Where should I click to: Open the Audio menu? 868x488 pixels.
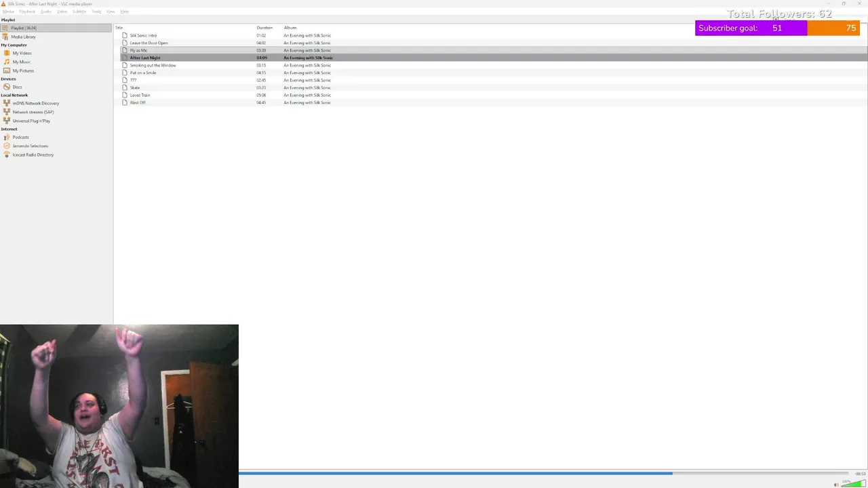point(45,12)
